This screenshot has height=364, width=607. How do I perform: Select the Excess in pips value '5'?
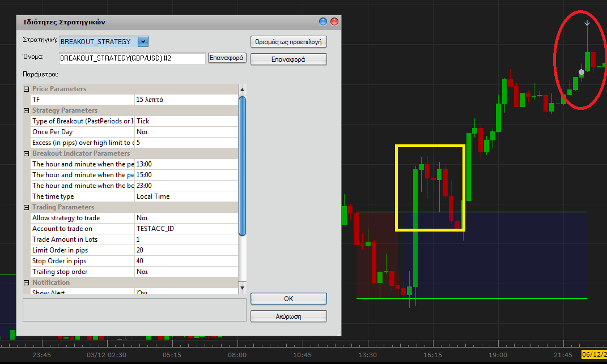(x=186, y=143)
